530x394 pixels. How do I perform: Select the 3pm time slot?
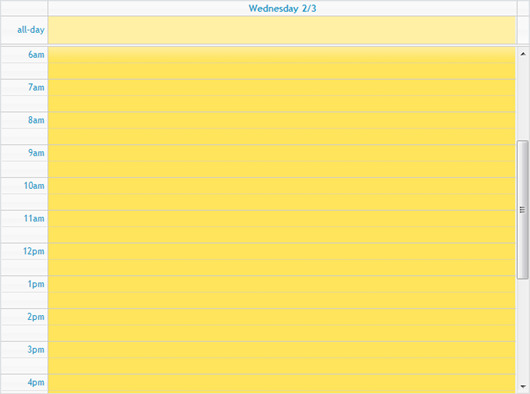tap(282, 350)
